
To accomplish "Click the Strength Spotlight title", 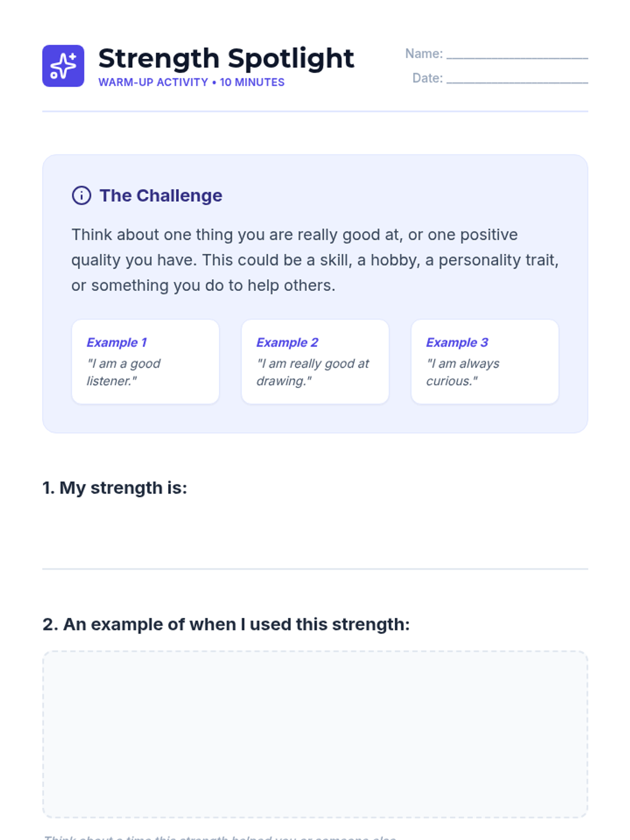I will click(226, 58).
